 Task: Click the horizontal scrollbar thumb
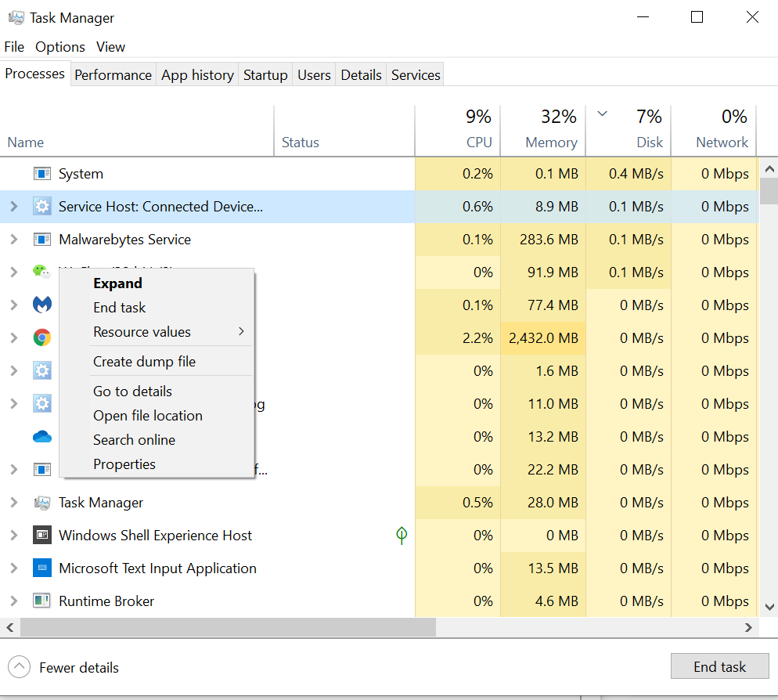227,627
